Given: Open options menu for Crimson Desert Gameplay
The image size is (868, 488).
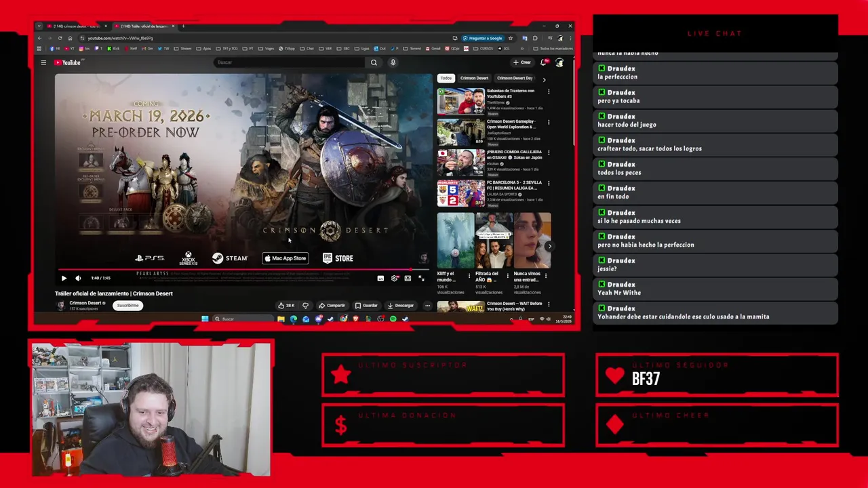Looking at the screenshot, I should click(549, 122).
